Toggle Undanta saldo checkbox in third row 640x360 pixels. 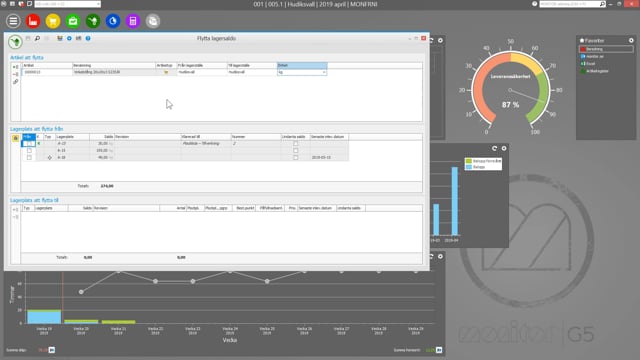(296, 158)
